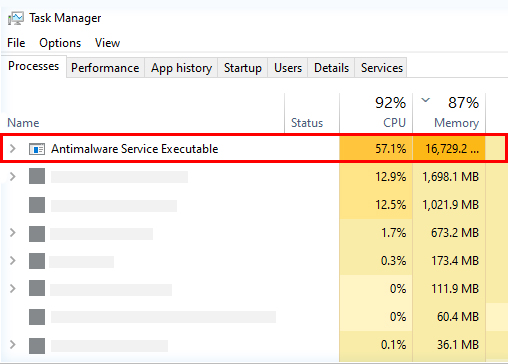The image size is (508, 364).
Task: Click the gray icon in the 36.1 MB row
Action: pyautogui.click(x=37, y=346)
